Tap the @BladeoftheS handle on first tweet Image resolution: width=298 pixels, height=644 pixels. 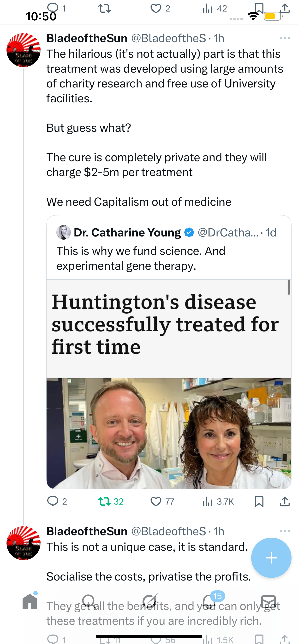click(x=168, y=38)
